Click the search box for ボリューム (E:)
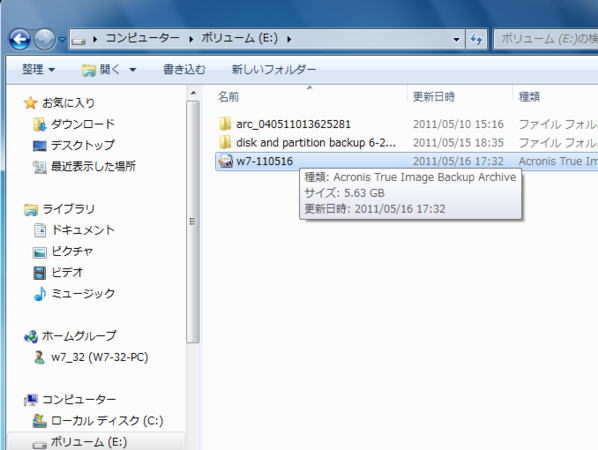598x450 pixels. click(546, 39)
